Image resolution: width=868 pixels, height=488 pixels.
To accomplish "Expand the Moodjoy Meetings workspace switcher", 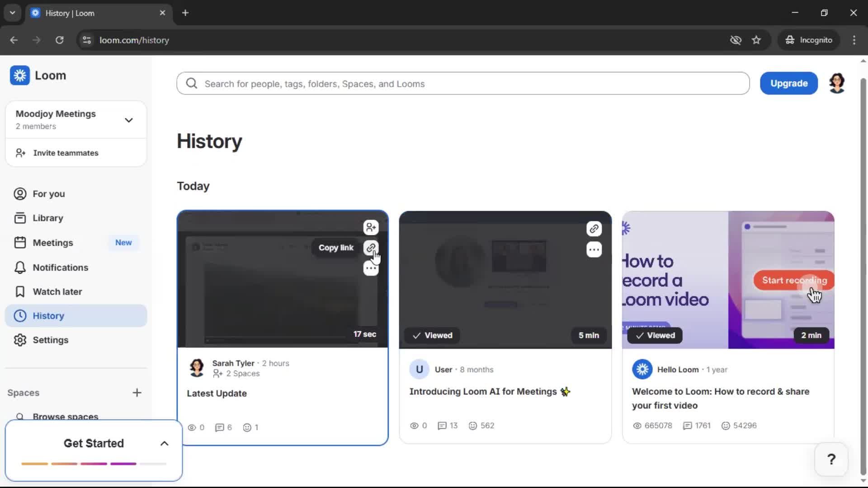I will (129, 120).
